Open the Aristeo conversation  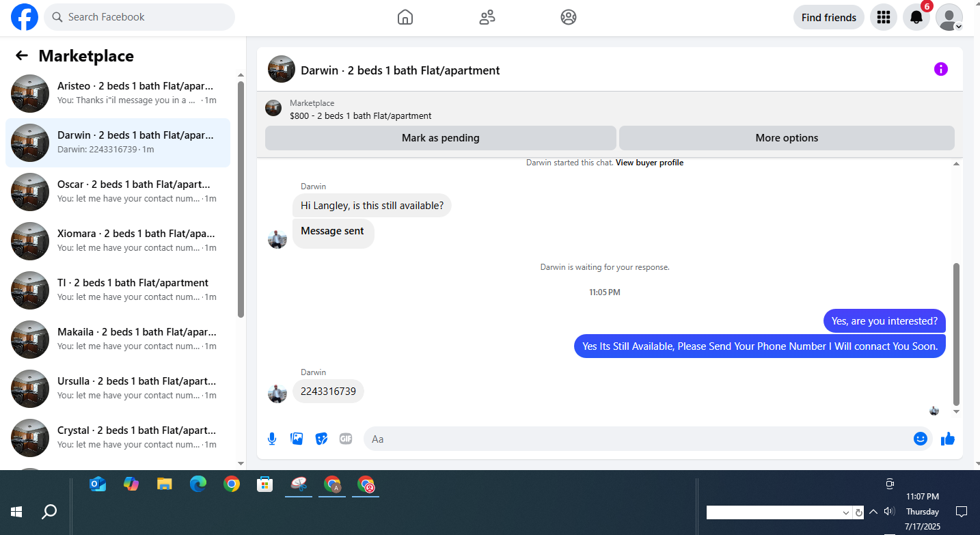coord(118,94)
